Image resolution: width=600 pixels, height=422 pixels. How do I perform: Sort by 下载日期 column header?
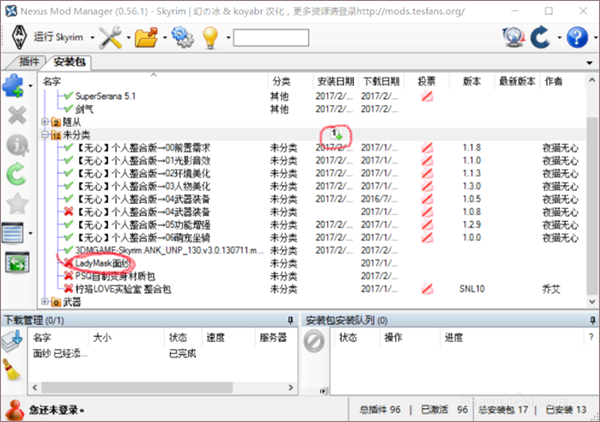pos(381,81)
